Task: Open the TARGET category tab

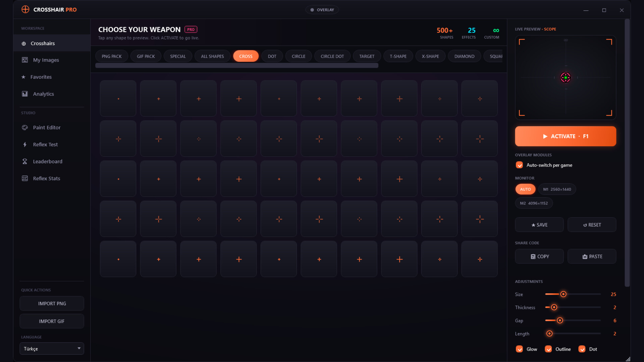Action: (367, 56)
